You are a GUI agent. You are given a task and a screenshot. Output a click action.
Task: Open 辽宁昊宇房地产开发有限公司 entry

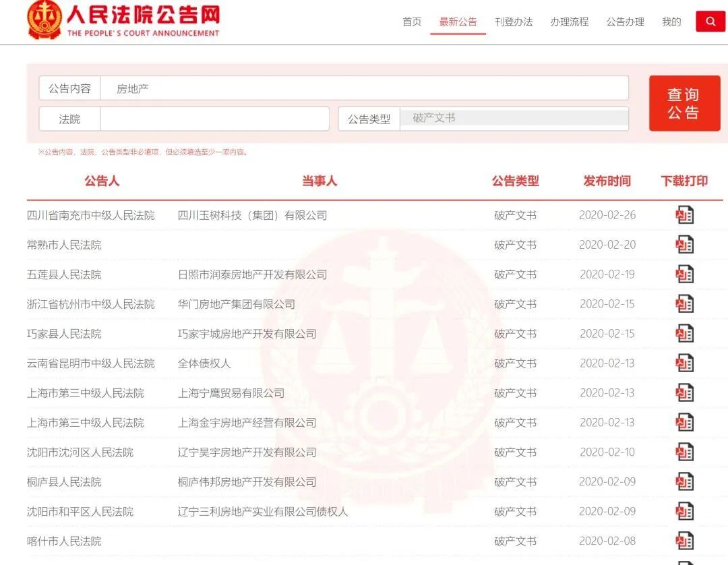point(247,452)
